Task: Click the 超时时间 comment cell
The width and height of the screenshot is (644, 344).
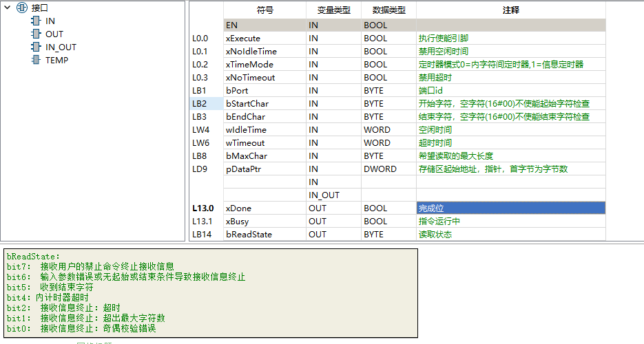Action: [x=511, y=143]
